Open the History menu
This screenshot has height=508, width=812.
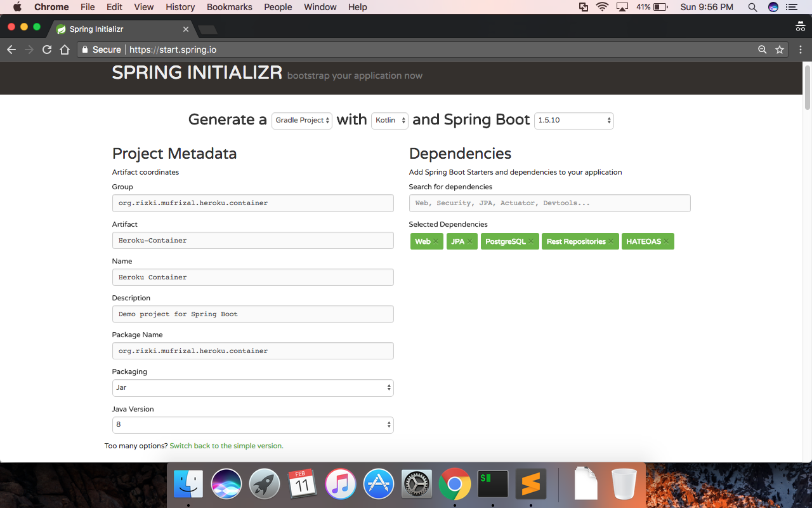point(180,7)
